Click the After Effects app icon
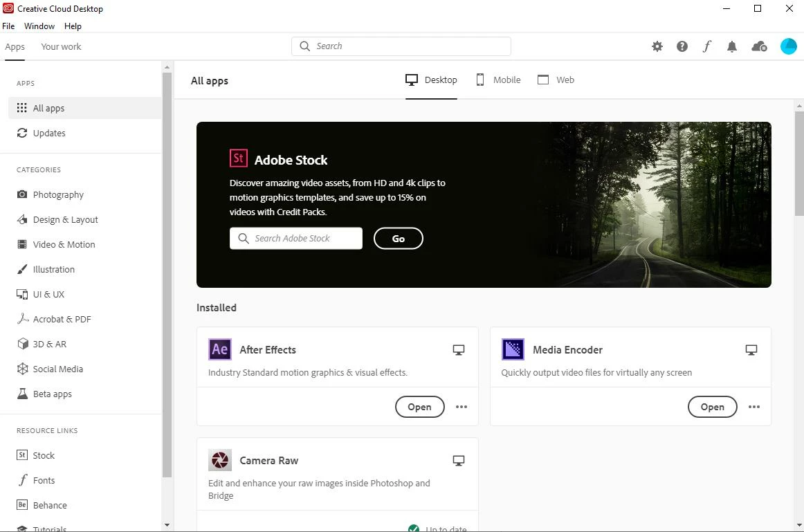The width and height of the screenshot is (804, 532). pyautogui.click(x=220, y=349)
